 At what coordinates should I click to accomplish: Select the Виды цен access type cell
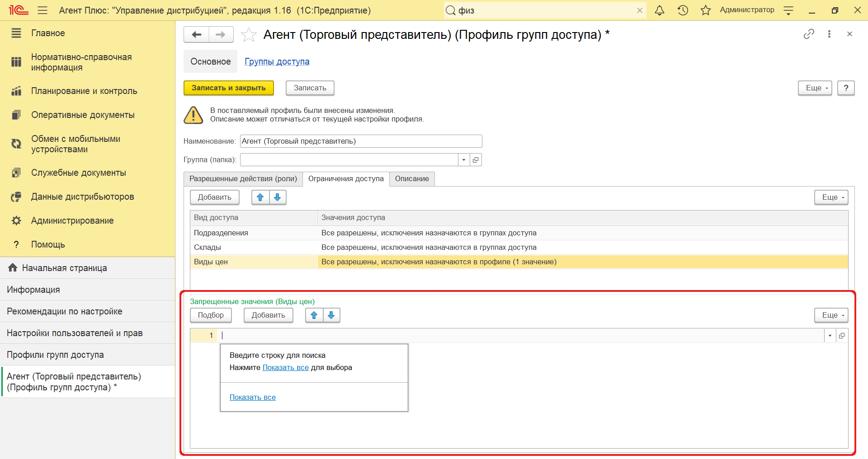point(254,262)
